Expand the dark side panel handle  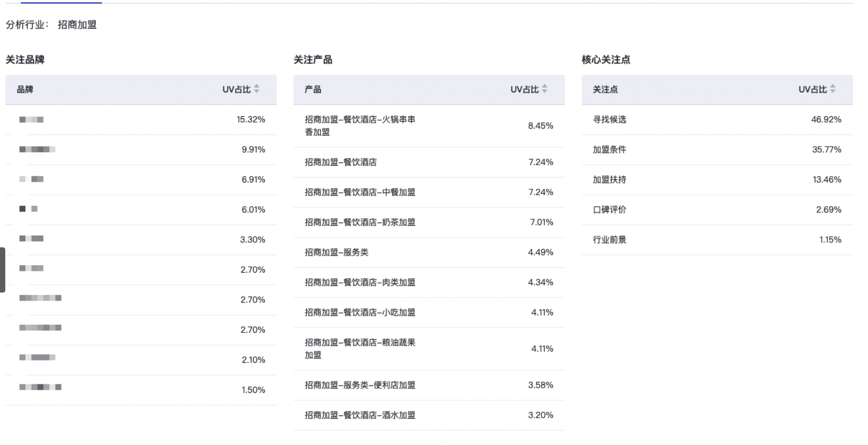pyautogui.click(x=2, y=270)
